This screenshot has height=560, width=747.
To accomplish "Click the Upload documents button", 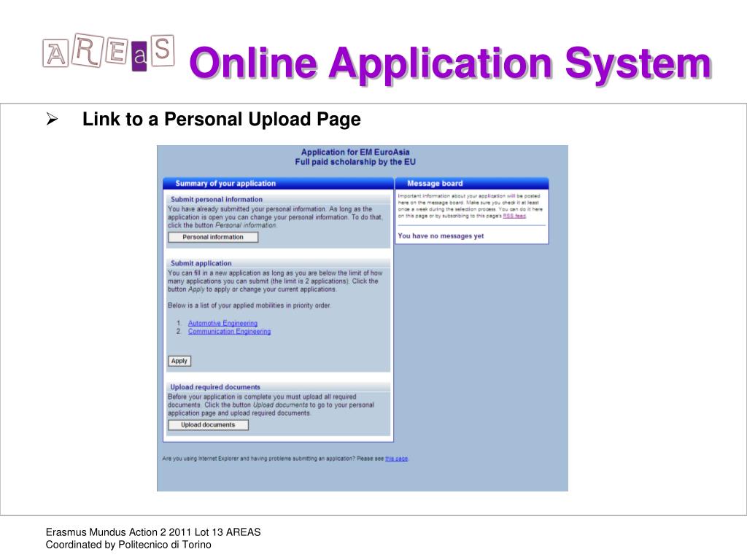I will [x=208, y=425].
